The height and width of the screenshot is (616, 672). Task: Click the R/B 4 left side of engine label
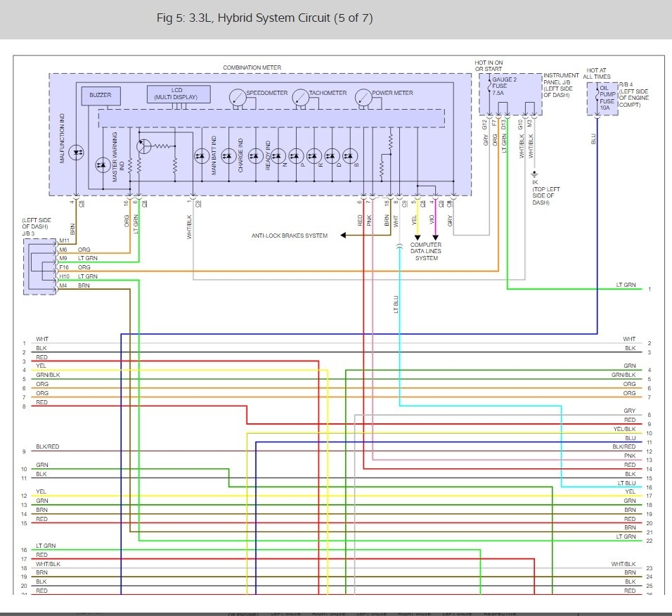coord(634,95)
